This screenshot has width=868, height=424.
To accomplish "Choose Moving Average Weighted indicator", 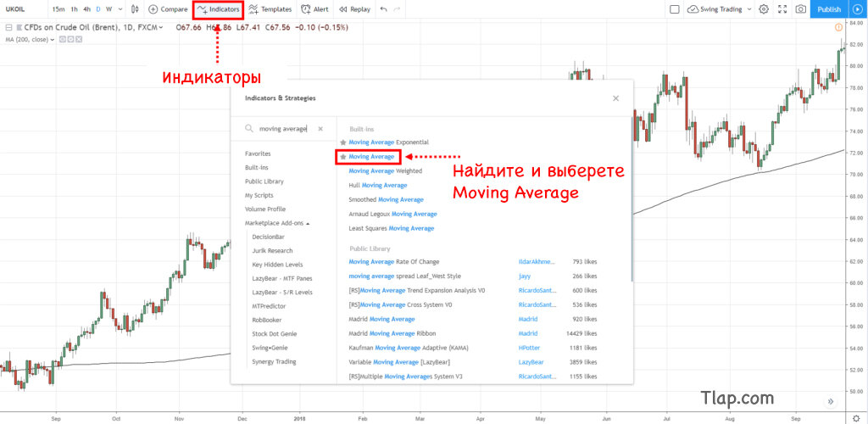I will 386,171.
